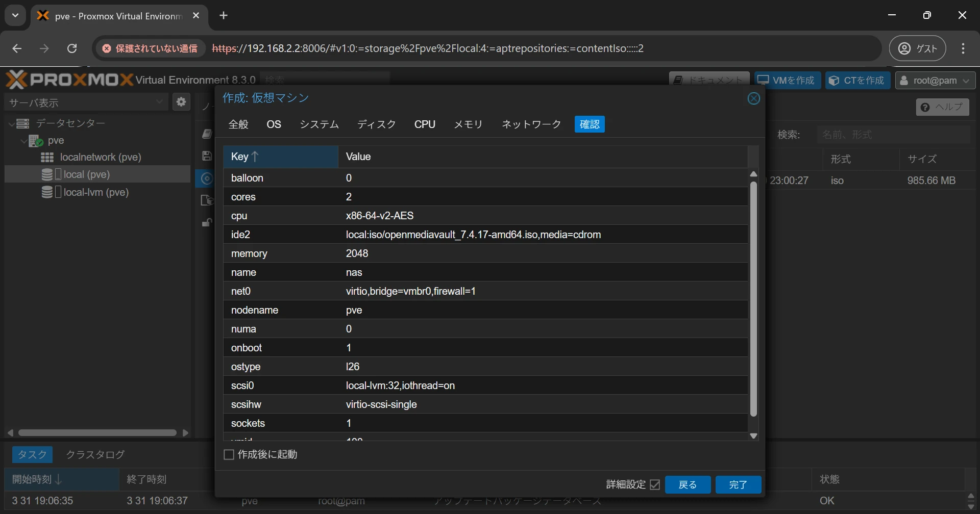Click the tree pane scroll-left arrow
Image resolution: width=980 pixels, height=514 pixels.
coord(10,433)
